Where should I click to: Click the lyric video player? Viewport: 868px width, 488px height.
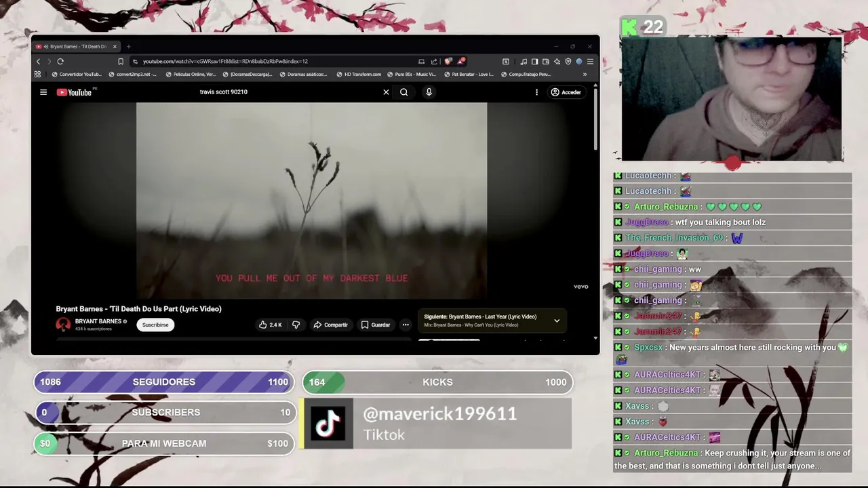tap(311, 200)
